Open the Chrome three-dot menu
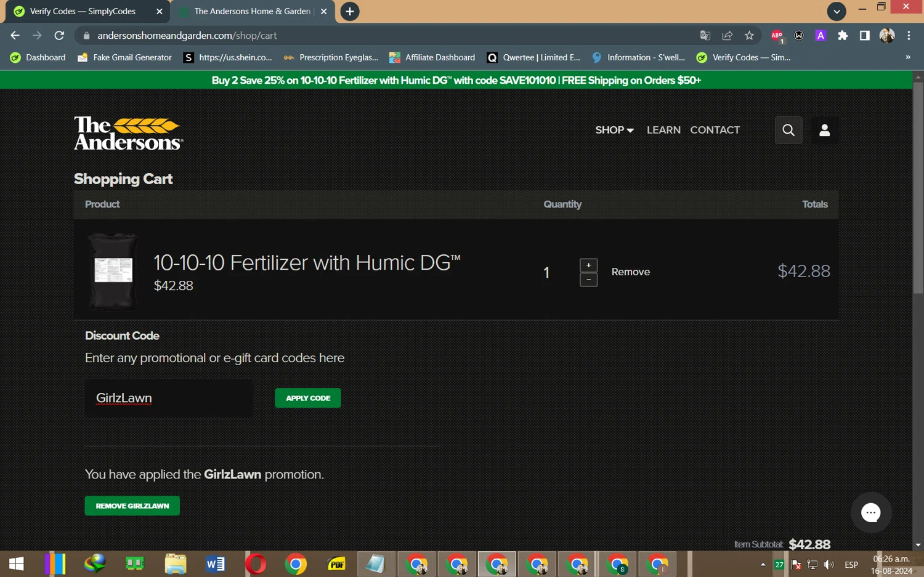The height and width of the screenshot is (577, 924). (x=909, y=36)
